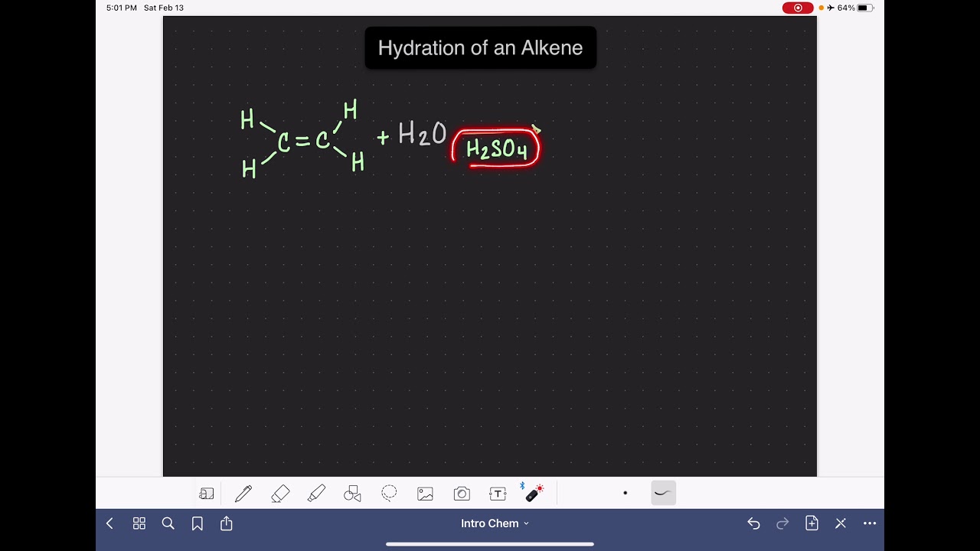
Task: Open the zoom window tool
Action: pos(206,494)
